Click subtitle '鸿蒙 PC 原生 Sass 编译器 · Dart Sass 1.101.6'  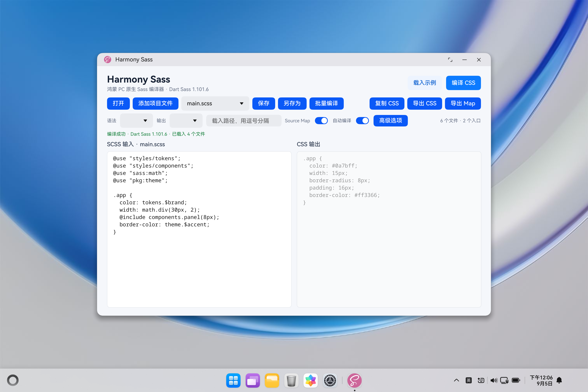(158, 89)
